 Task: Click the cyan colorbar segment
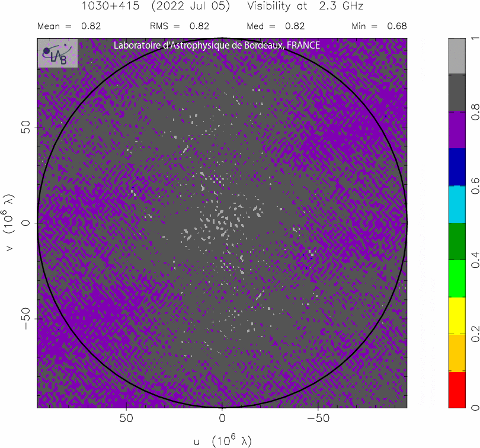[x=457, y=204]
